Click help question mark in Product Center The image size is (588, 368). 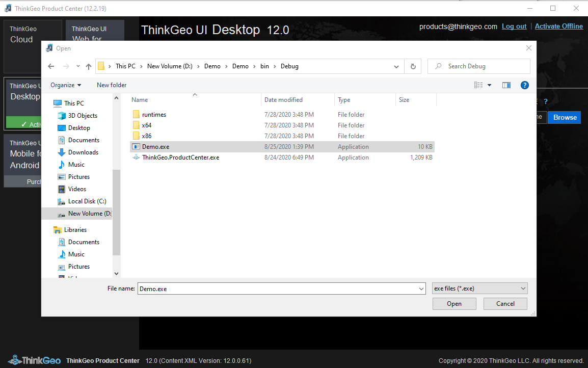point(546,101)
